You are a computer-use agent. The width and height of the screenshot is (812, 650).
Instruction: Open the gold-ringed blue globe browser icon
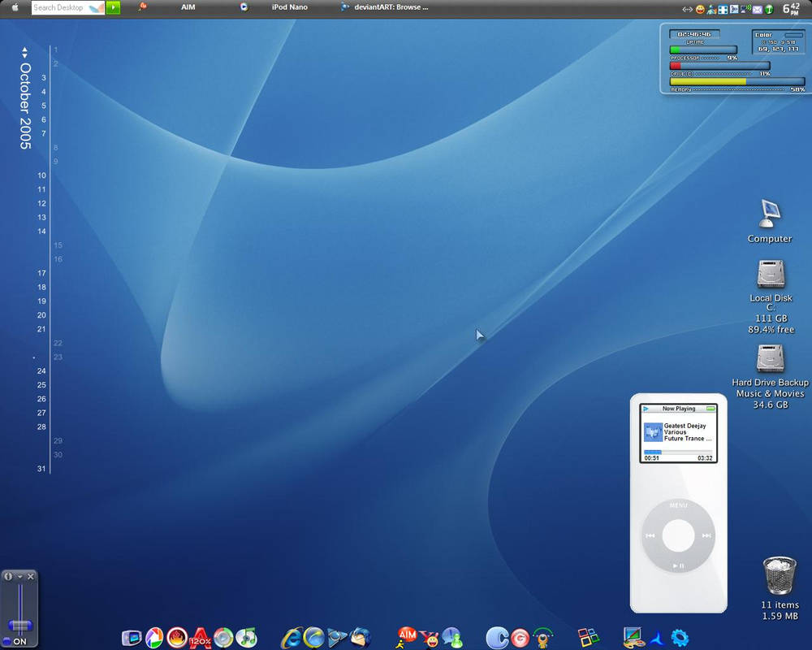click(313, 638)
